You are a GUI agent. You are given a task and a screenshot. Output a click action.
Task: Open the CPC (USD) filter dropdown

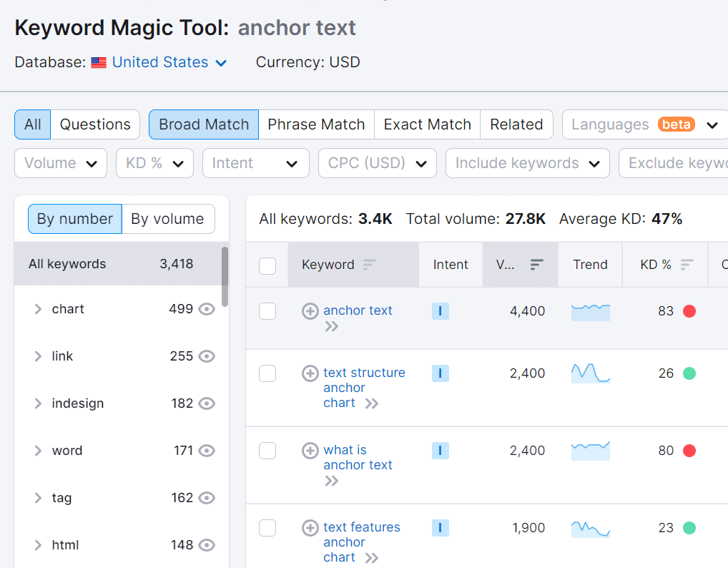pyautogui.click(x=377, y=163)
